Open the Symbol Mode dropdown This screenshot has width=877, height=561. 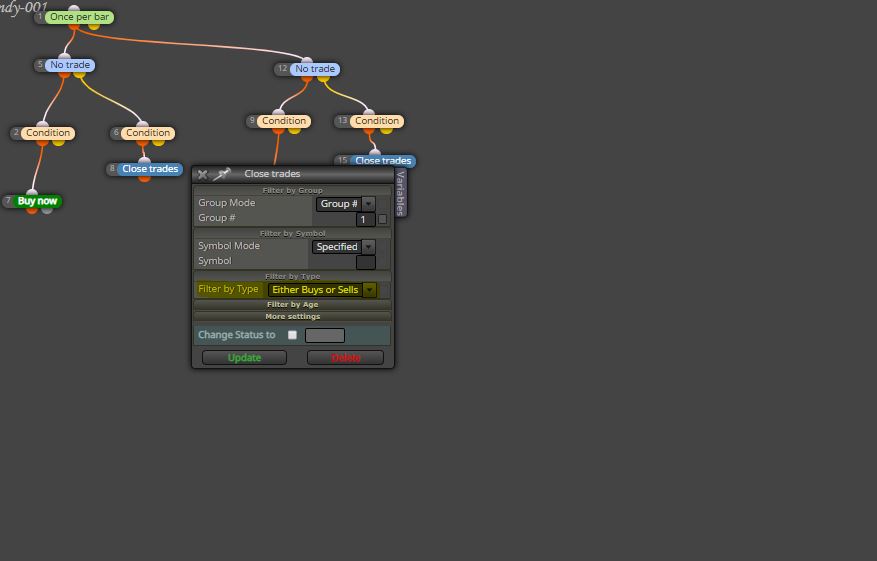click(x=343, y=247)
